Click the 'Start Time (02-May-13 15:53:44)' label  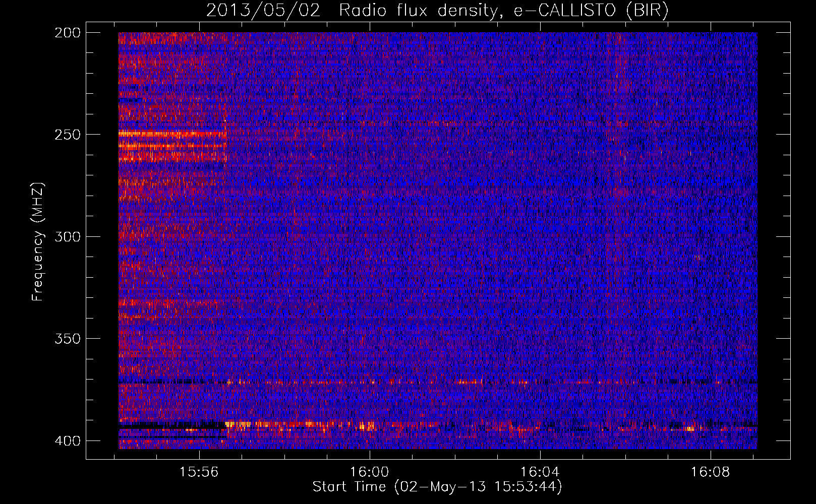[x=437, y=487]
